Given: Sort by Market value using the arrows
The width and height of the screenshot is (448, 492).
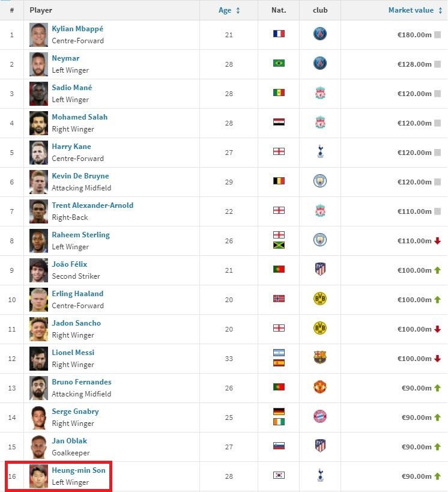Looking at the screenshot, I should coord(440,10).
